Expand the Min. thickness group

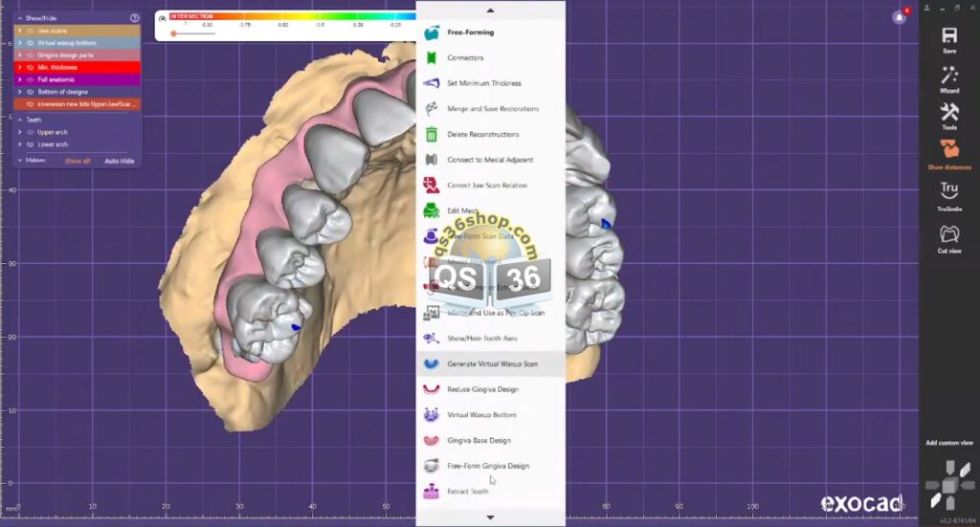[20, 68]
